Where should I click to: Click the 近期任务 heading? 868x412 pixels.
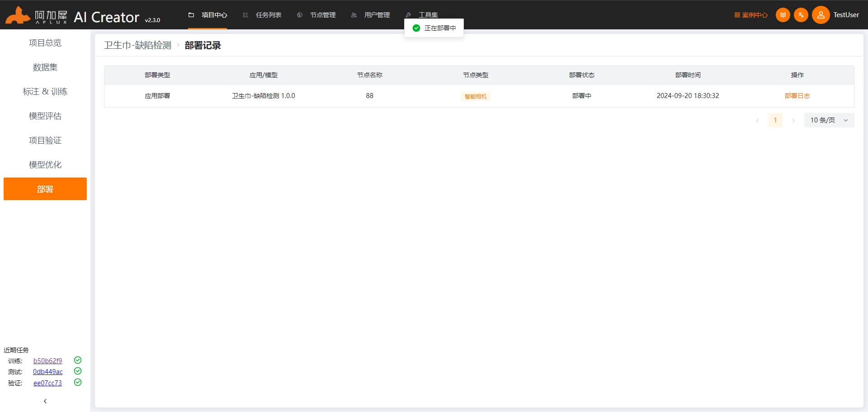tap(16, 350)
